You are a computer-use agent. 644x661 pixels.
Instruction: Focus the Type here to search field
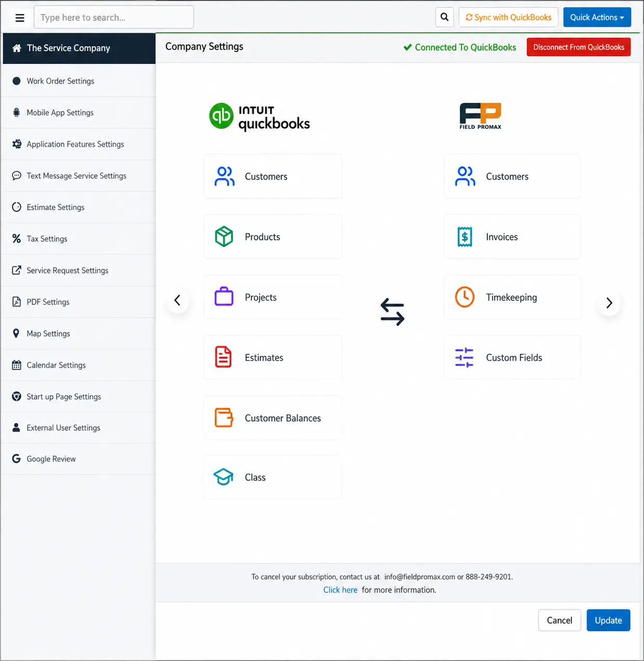(114, 17)
